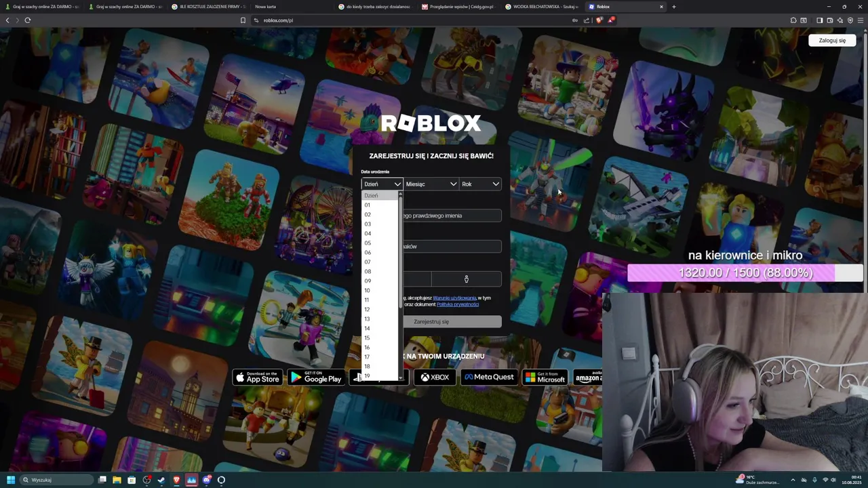Click the Google Play download badge
This screenshot has width=868, height=488.
pyautogui.click(x=315, y=378)
